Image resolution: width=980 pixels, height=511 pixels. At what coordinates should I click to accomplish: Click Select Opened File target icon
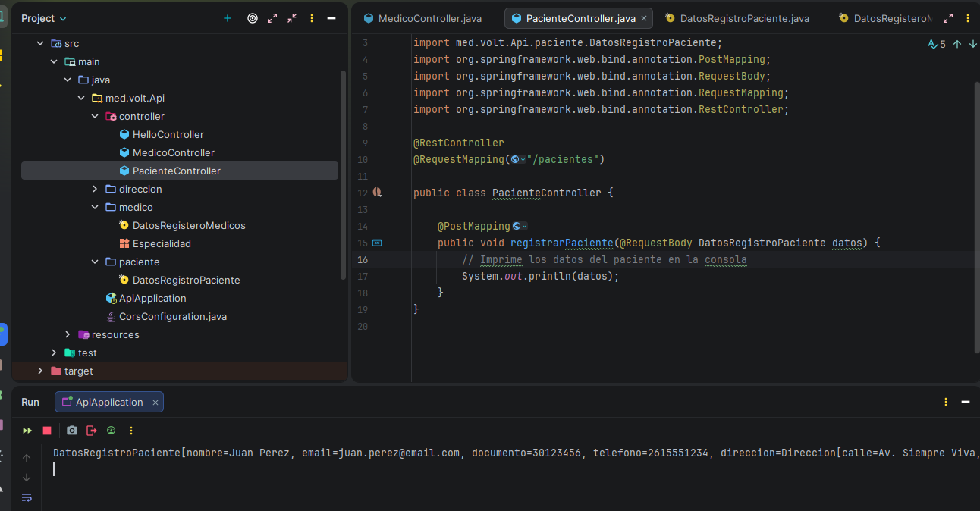(253, 18)
